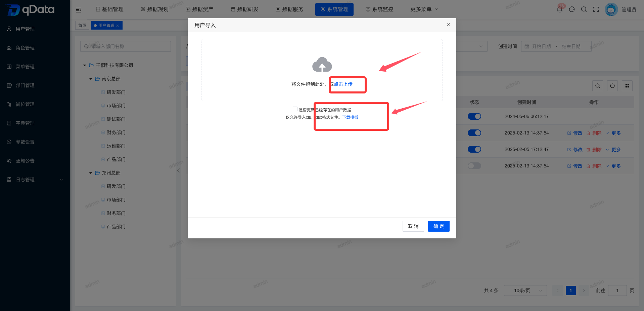Click 点击上传 link
The width and height of the screenshot is (644, 311).
tap(343, 84)
